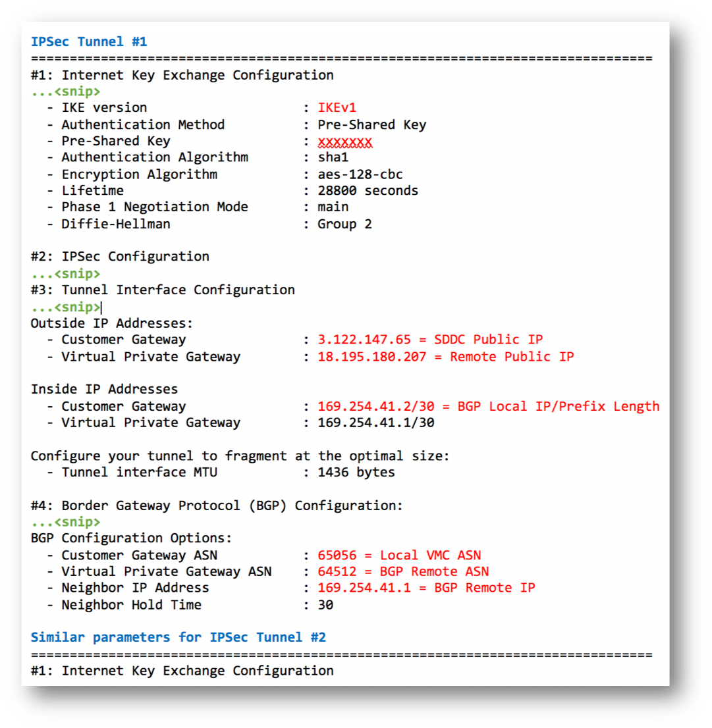Viewport: 712px width, 728px height.
Task: Click the 169.254.41.1 BGP Remote IP text
Action: pos(426,588)
